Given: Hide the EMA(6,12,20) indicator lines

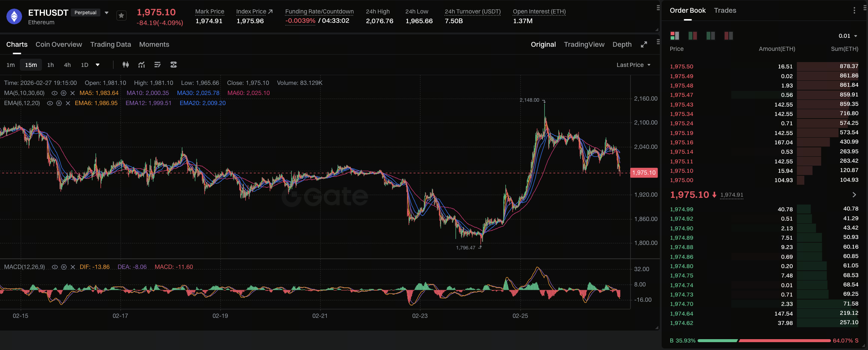Looking at the screenshot, I should (50, 103).
